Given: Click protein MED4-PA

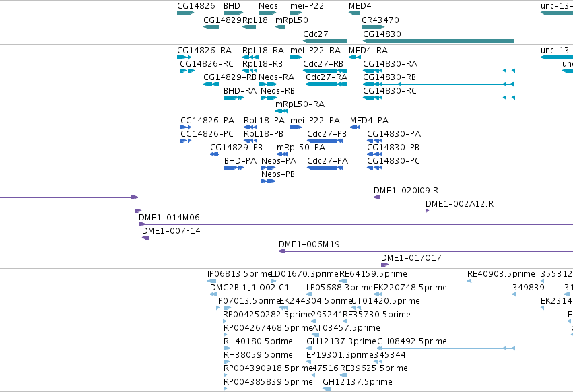Looking at the screenshot, I should (x=370, y=121).
